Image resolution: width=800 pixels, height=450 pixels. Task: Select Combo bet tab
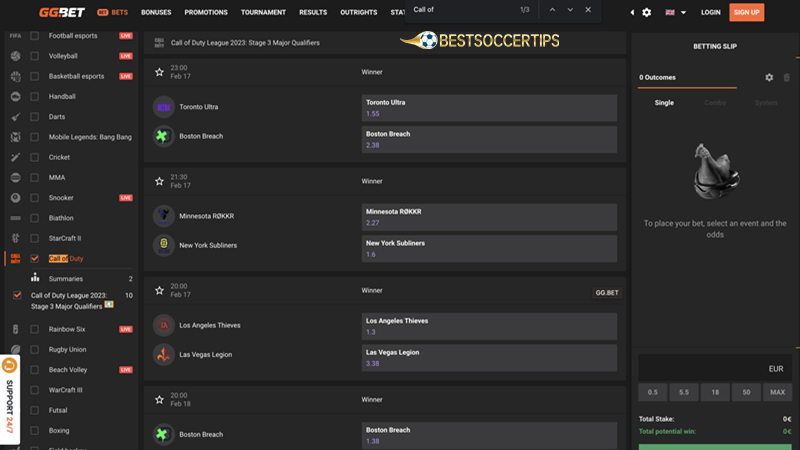click(x=715, y=103)
